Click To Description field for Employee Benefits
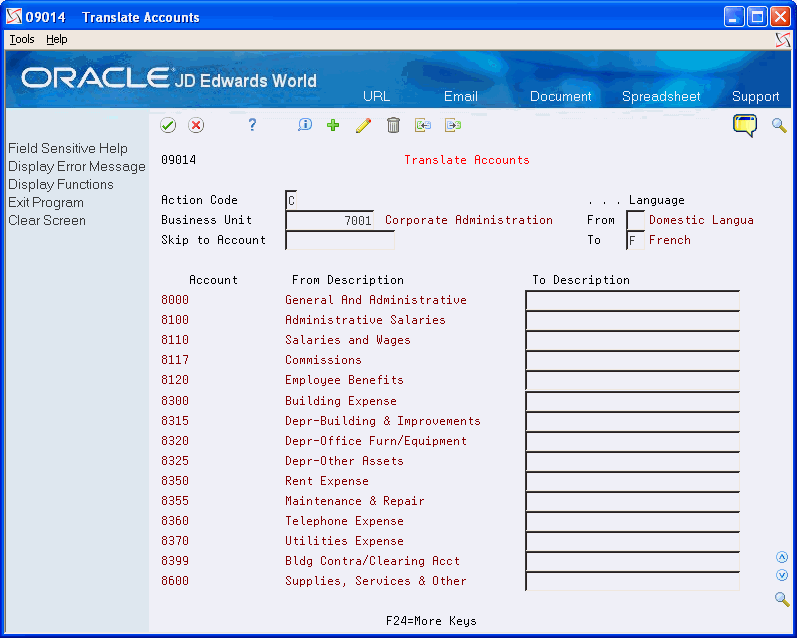This screenshot has width=797, height=638. (632, 380)
